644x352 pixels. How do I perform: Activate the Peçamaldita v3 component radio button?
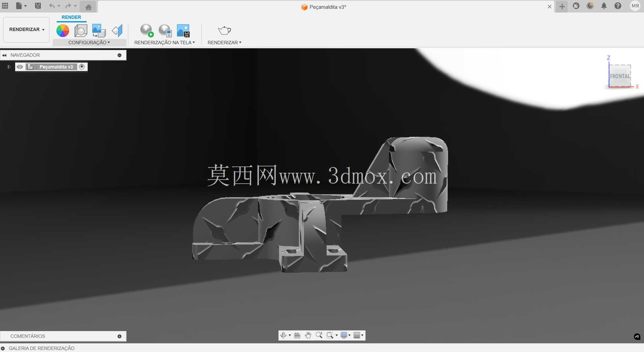(x=82, y=67)
